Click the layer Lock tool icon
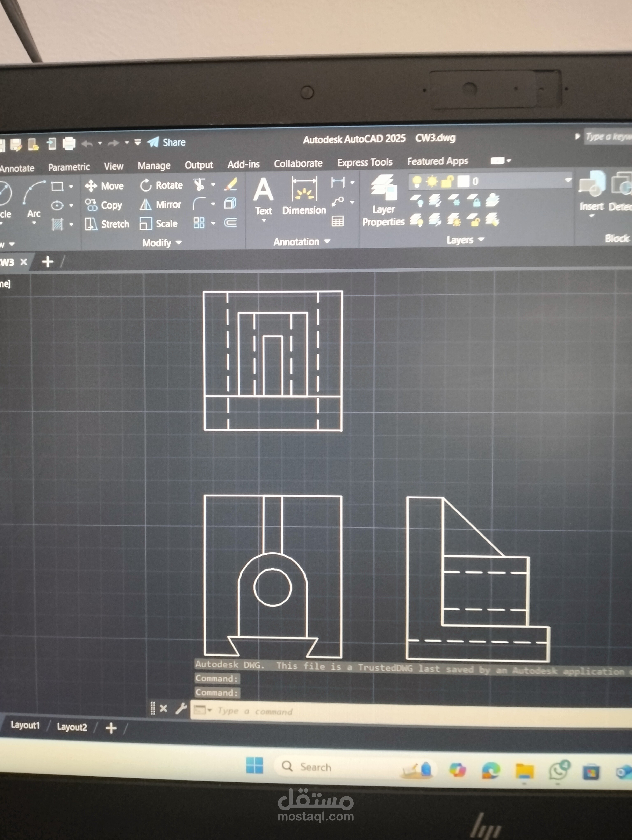This screenshot has height=840, width=632. (473, 200)
